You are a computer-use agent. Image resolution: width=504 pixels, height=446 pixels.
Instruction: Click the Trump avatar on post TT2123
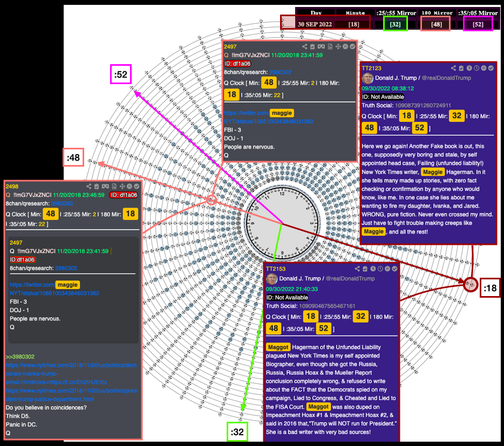(367, 78)
